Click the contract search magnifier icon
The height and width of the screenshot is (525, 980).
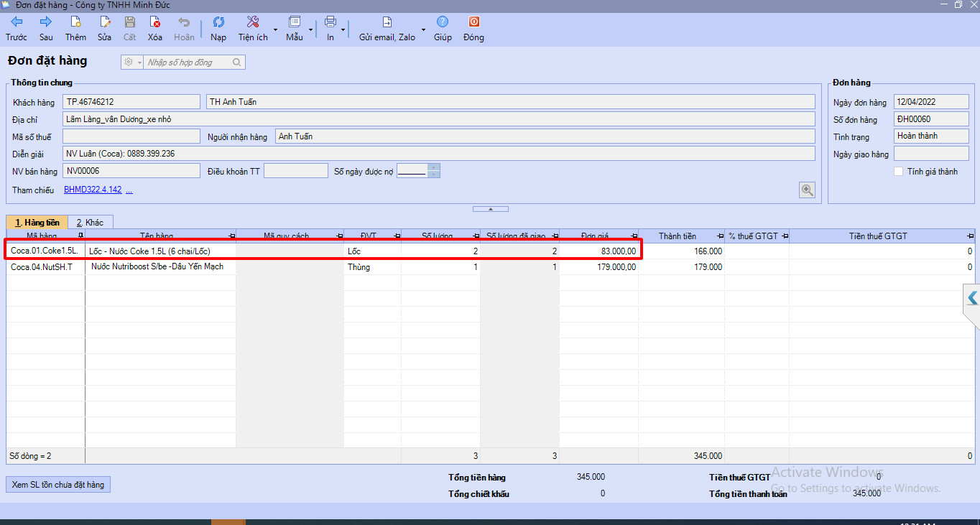(x=237, y=62)
